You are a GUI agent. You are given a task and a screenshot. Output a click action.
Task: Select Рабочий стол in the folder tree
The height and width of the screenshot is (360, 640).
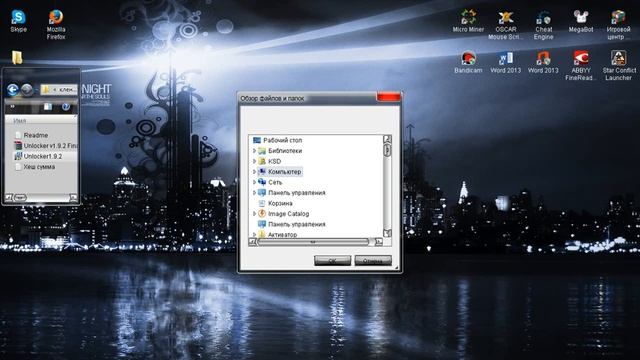pos(278,140)
